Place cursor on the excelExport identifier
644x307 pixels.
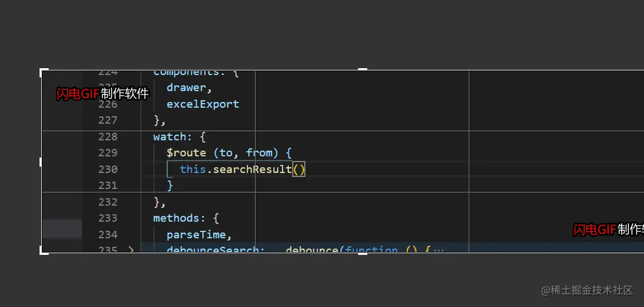click(203, 104)
